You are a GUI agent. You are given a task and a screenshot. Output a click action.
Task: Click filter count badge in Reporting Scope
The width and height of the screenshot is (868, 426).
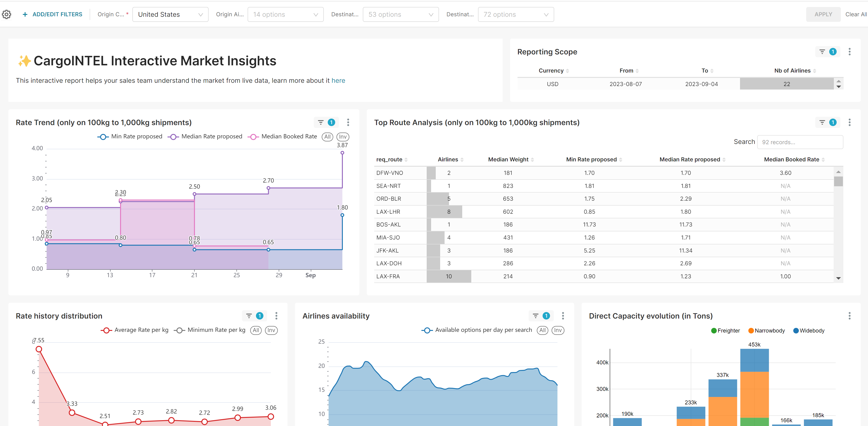[833, 52]
